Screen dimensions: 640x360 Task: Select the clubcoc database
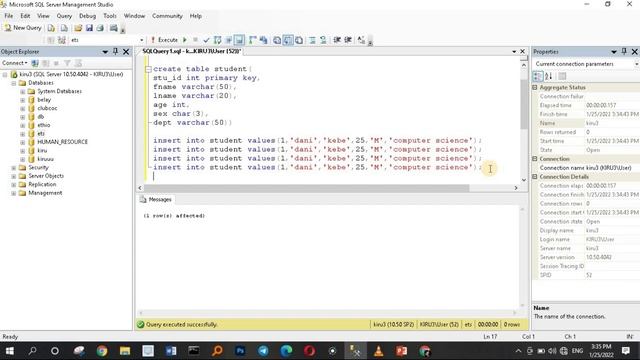click(47, 108)
